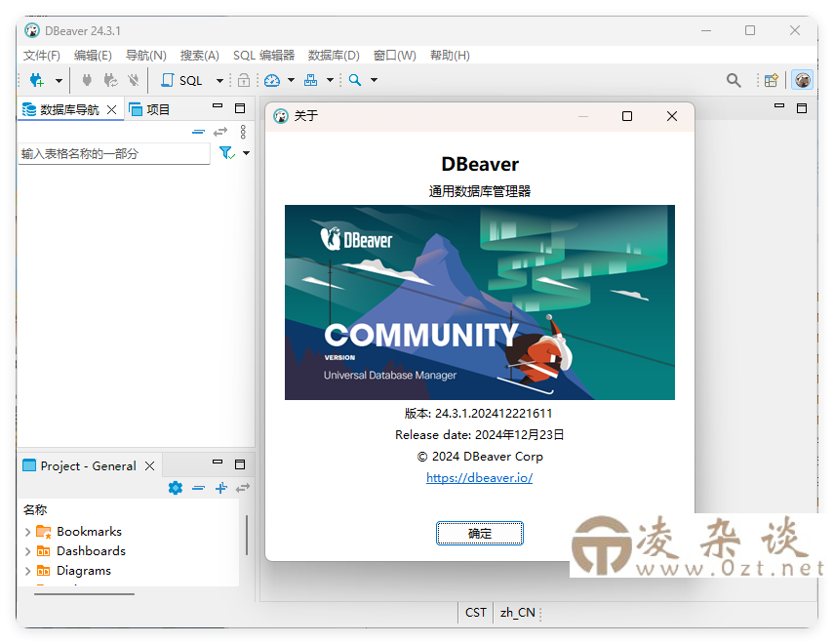Click the Disconnect icon in toolbar
834x644 pixels.
click(x=133, y=80)
